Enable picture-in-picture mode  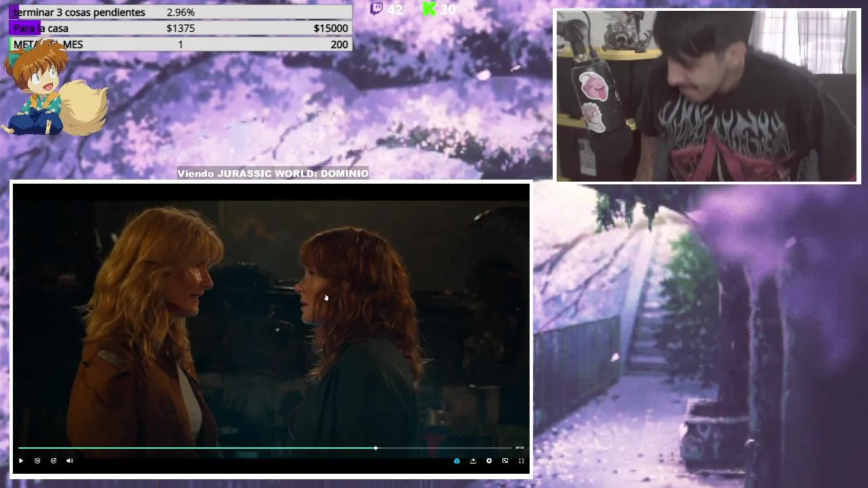[x=505, y=461]
